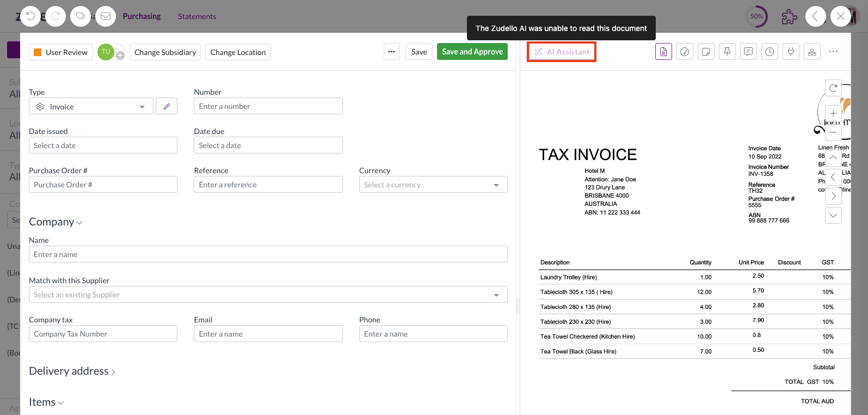Open the three-dot menu beside Save

(x=391, y=52)
